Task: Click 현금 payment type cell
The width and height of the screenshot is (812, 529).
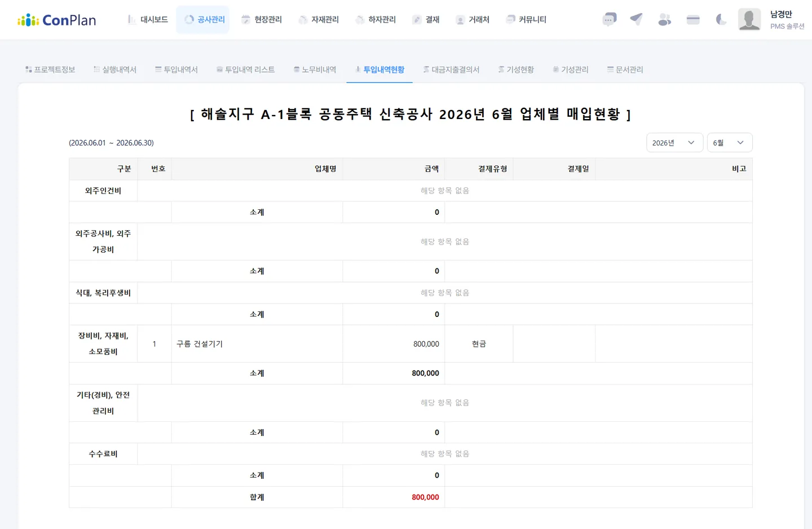Action: tap(479, 344)
